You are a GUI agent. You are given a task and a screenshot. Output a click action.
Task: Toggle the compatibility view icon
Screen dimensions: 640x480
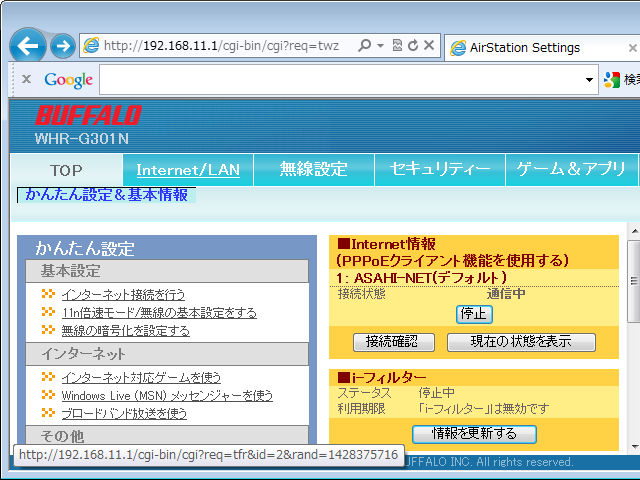point(397,45)
